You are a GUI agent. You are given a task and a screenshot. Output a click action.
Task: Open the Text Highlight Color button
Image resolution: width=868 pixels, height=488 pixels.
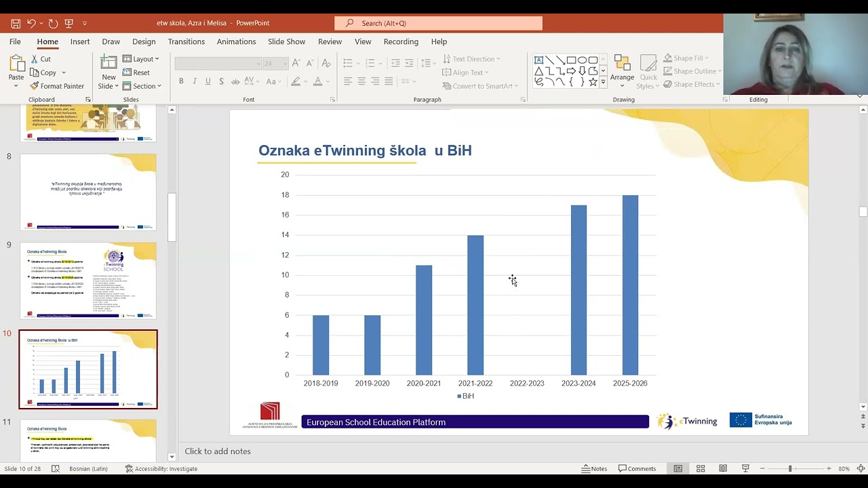pyautogui.click(x=296, y=81)
